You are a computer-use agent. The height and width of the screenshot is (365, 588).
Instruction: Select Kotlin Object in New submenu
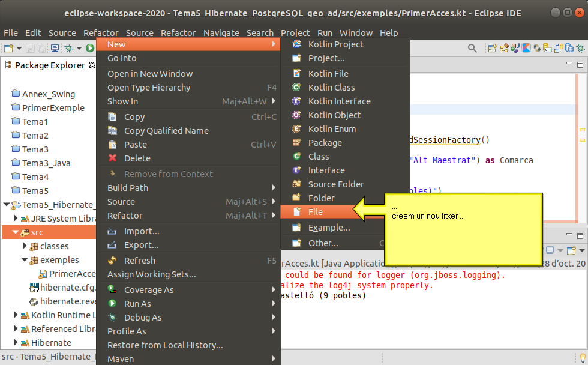[345, 115]
